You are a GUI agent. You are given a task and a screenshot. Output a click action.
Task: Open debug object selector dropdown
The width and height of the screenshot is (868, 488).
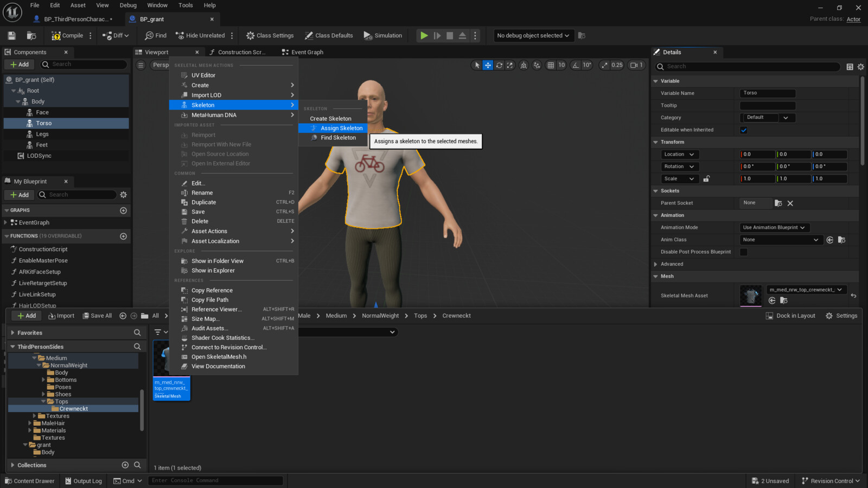pos(533,36)
